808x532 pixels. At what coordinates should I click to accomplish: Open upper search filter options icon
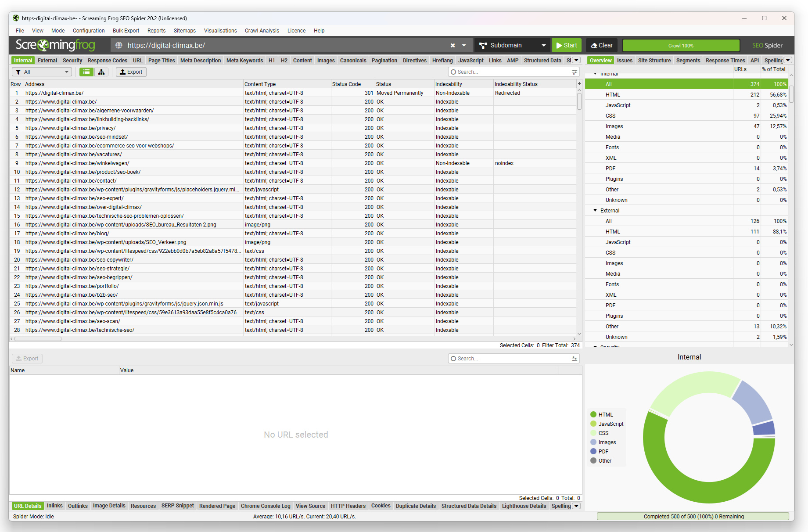tap(575, 72)
